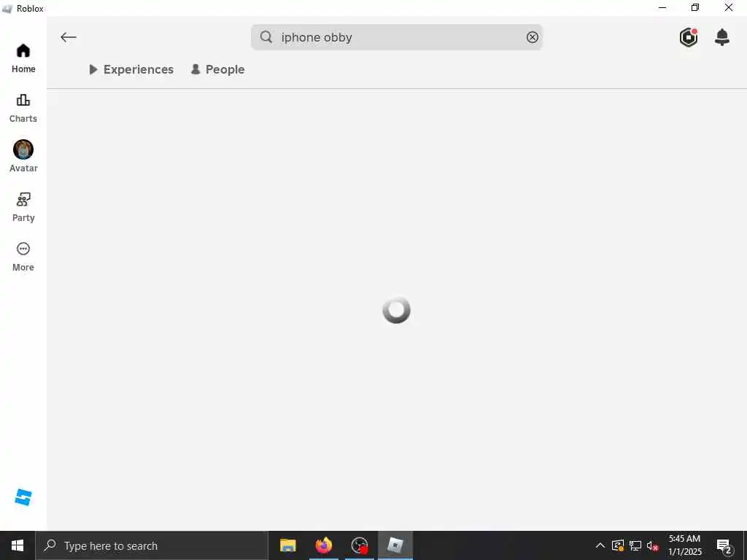Select the Roblox taskbar icon
The height and width of the screenshot is (560, 747).
[395, 545]
